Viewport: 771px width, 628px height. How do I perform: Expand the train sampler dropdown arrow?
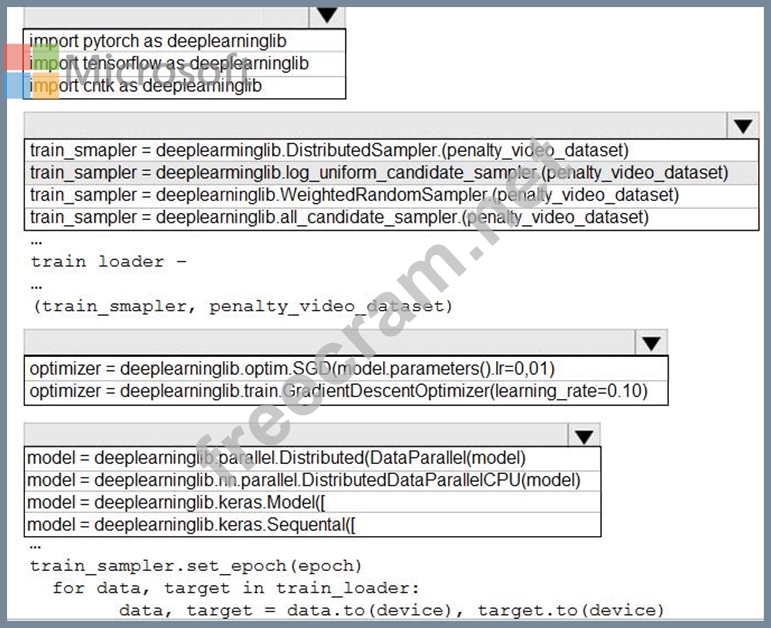[x=741, y=126]
